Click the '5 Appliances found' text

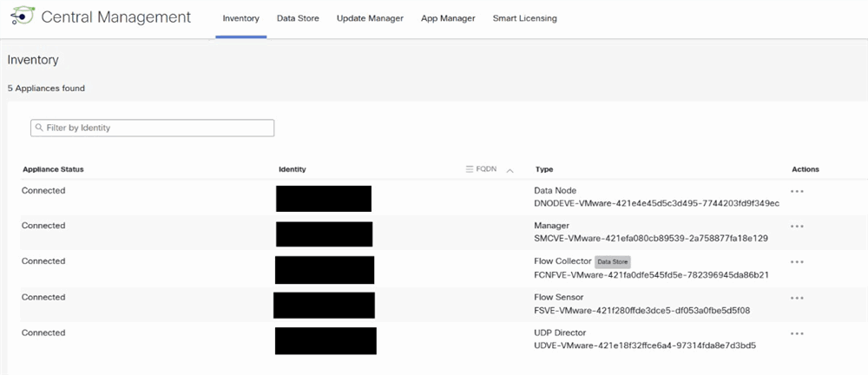(46, 88)
